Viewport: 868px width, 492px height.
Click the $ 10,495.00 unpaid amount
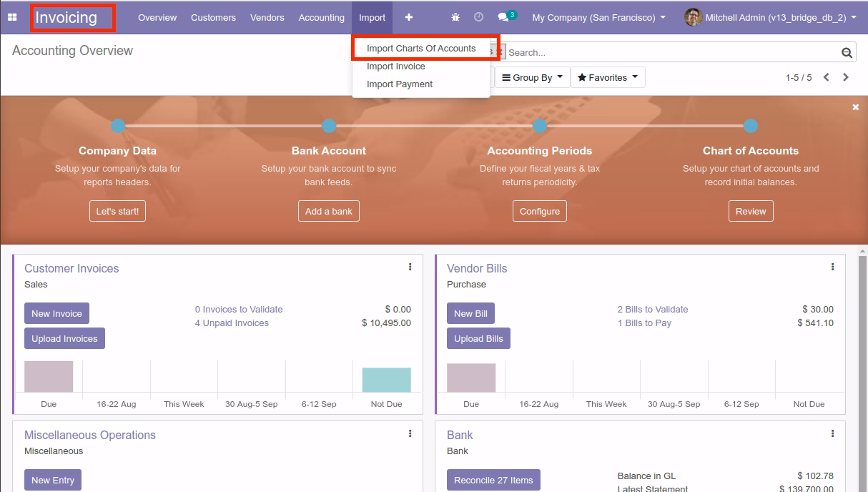(x=387, y=323)
